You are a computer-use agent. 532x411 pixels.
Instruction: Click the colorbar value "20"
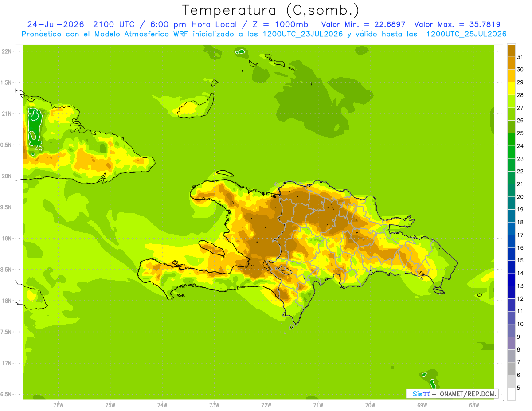(x=520, y=197)
